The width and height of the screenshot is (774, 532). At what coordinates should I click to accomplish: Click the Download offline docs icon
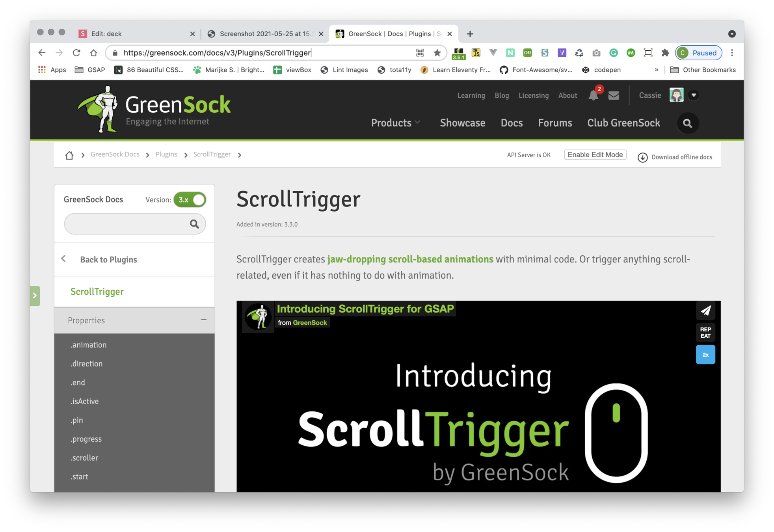click(x=642, y=157)
